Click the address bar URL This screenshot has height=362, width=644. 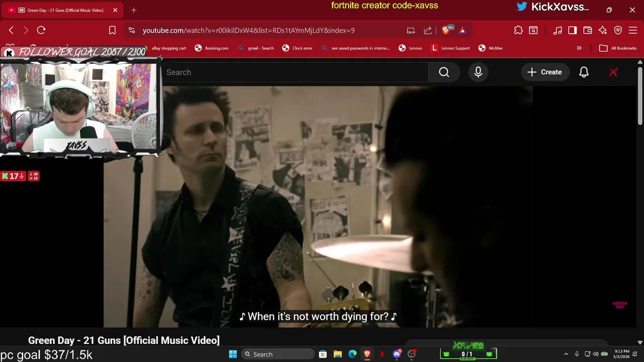[x=249, y=30]
